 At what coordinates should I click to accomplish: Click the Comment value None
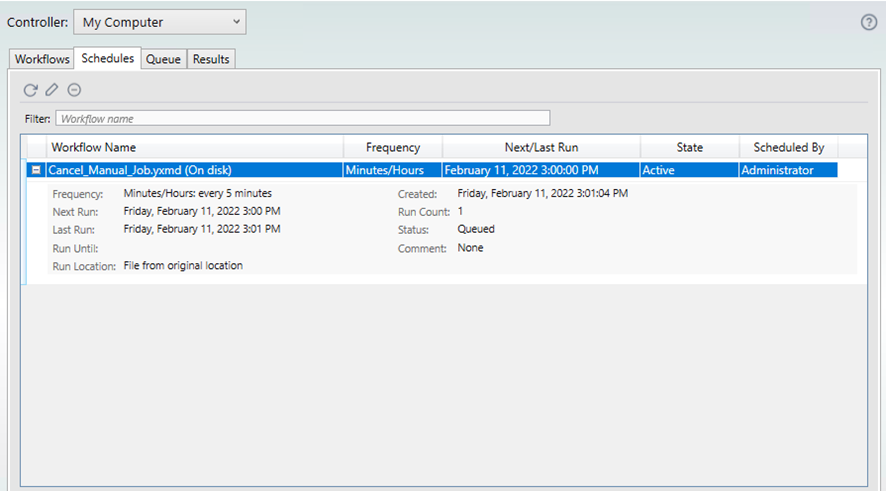coord(470,248)
